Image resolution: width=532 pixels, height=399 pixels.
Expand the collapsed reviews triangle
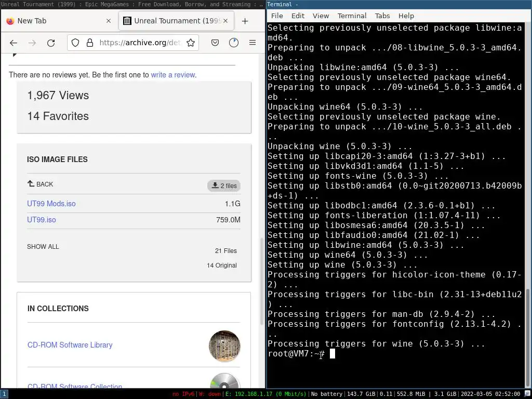pyautogui.click(x=14, y=55)
